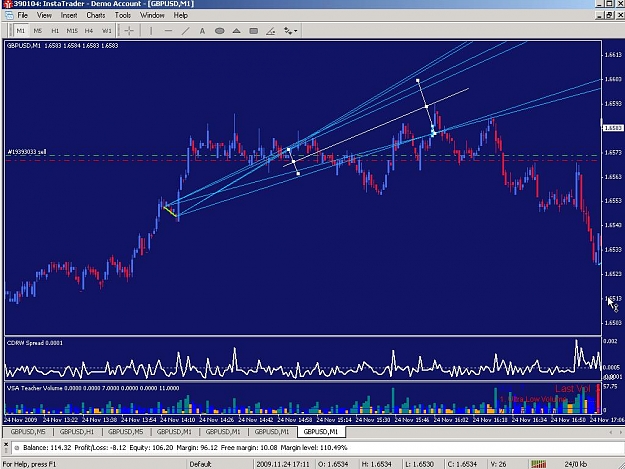Image resolution: width=625 pixels, height=469 pixels.
Task: Select the H1 timeframe toolbar button
Action: coord(55,31)
